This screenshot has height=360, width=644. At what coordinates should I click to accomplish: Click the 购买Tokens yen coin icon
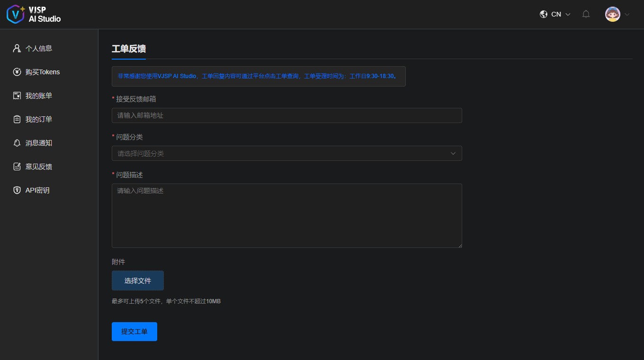point(17,72)
